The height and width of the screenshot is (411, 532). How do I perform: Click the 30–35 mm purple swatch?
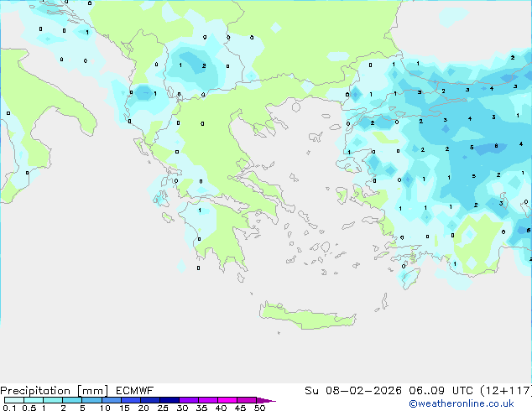click(189, 400)
